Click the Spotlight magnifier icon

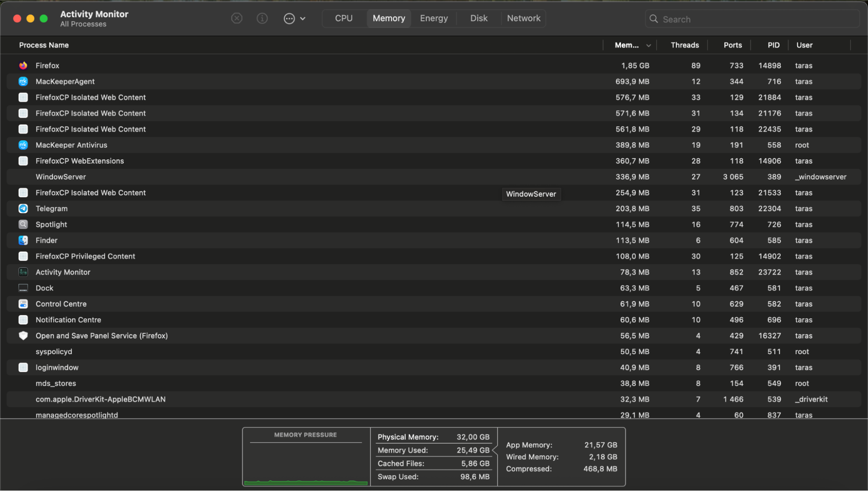coord(23,224)
